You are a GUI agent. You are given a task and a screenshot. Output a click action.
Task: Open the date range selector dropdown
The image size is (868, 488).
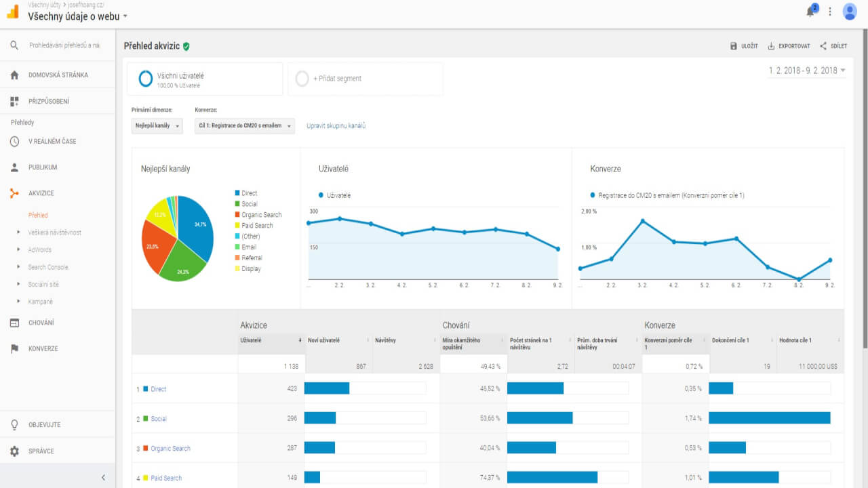[806, 69]
